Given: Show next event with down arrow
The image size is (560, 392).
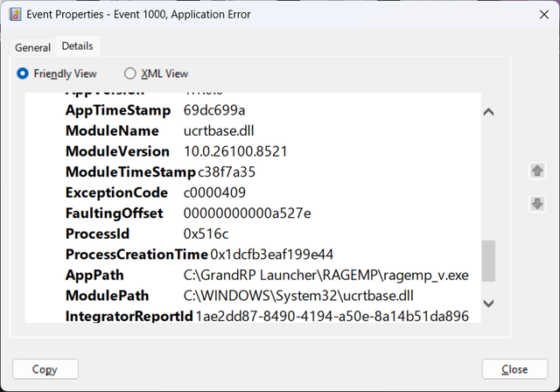Looking at the screenshot, I should click(x=537, y=204).
